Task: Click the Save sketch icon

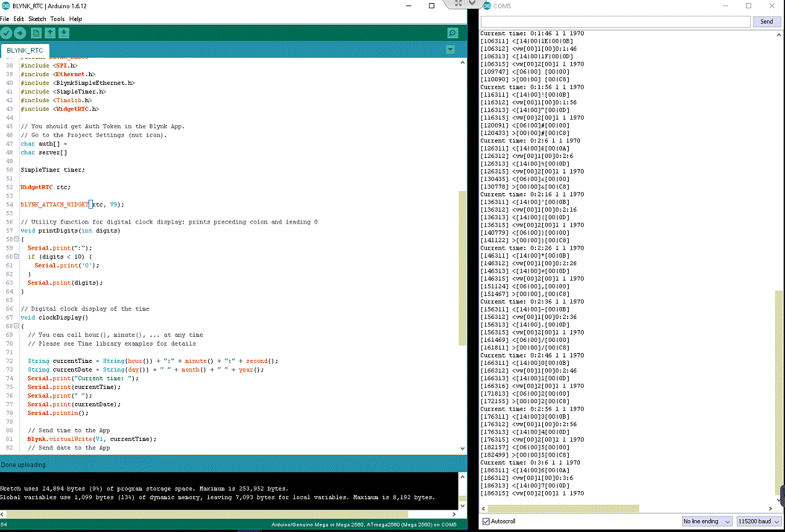Action: [64, 33]
